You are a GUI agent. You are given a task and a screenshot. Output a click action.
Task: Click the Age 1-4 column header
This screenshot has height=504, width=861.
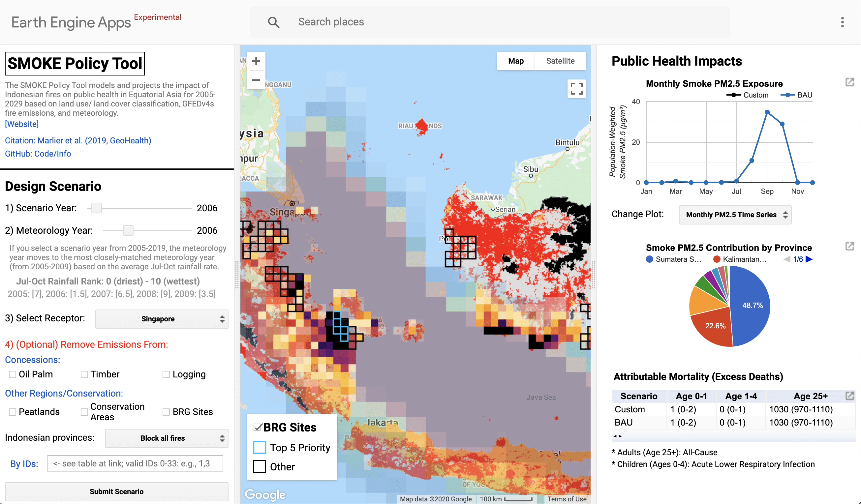tap(741, 396)
